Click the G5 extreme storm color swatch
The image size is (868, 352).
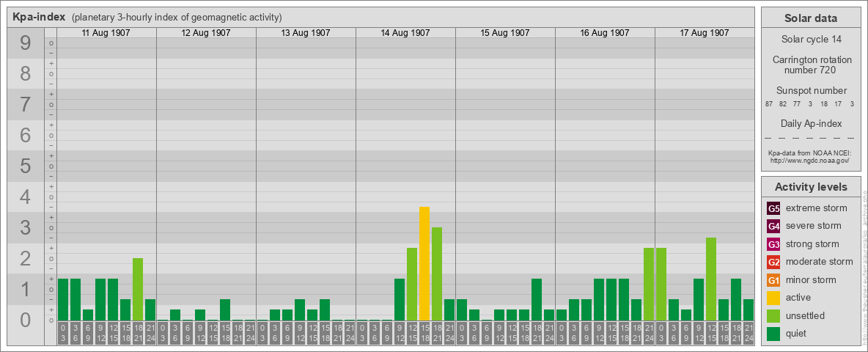coord(773,209)
